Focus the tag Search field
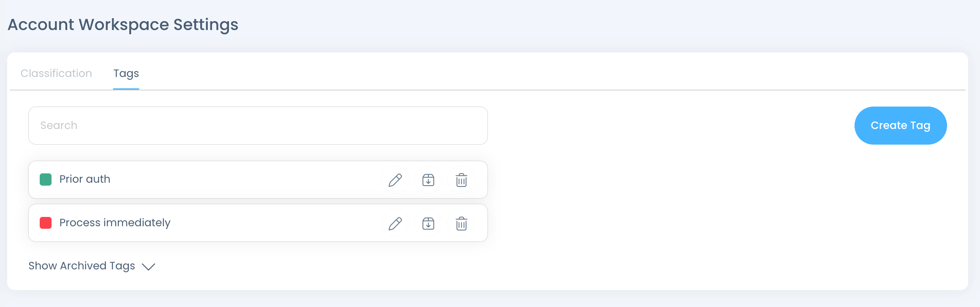This screenshot has height=307, width=980. [x=258, y=126]
